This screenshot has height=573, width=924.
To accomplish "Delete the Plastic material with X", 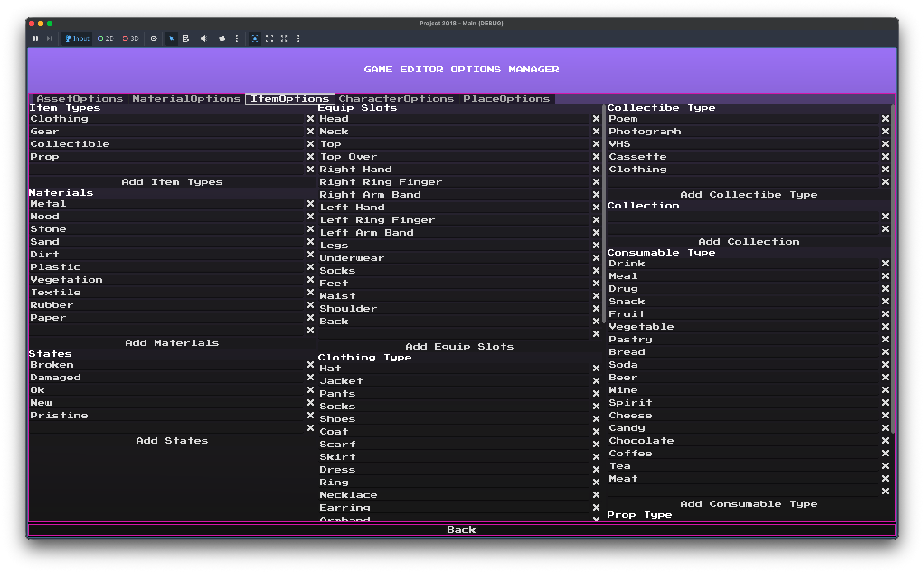I will (311, 267).
